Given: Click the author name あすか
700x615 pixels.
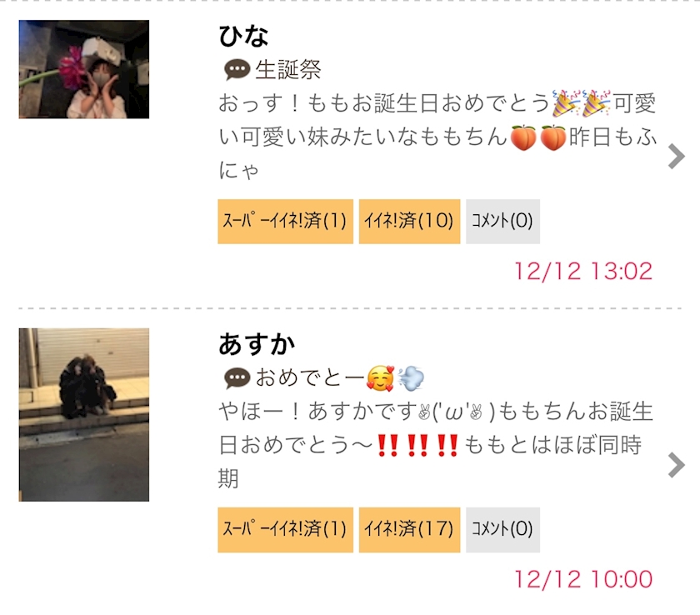Looking at the screenshot, I should (257, 344).
